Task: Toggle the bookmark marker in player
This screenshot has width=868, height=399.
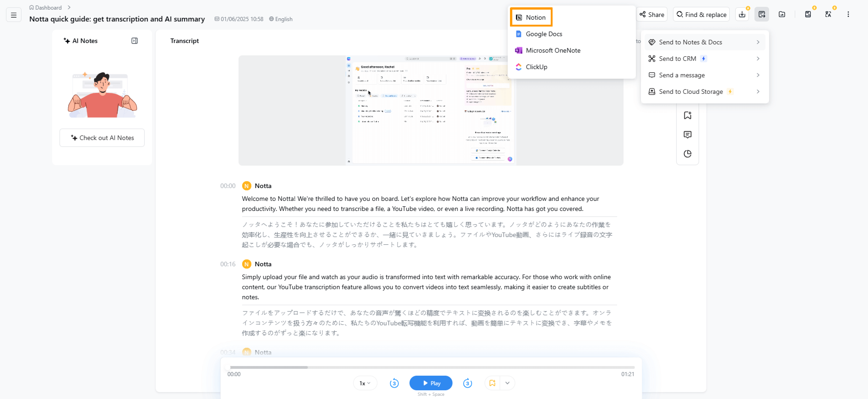Action: point(492,383)
